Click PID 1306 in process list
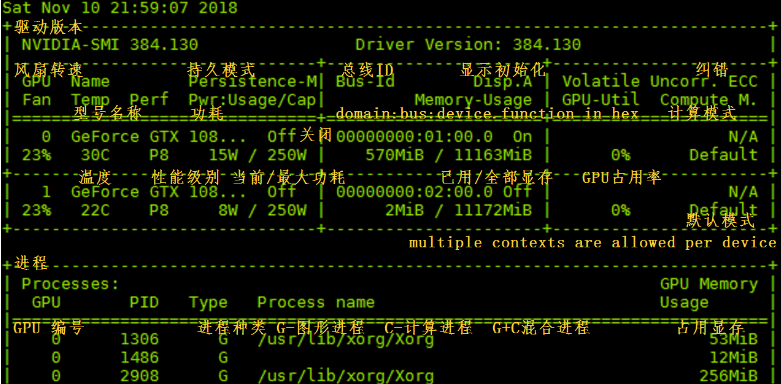781x384 pixels. (x=139, y=339)
